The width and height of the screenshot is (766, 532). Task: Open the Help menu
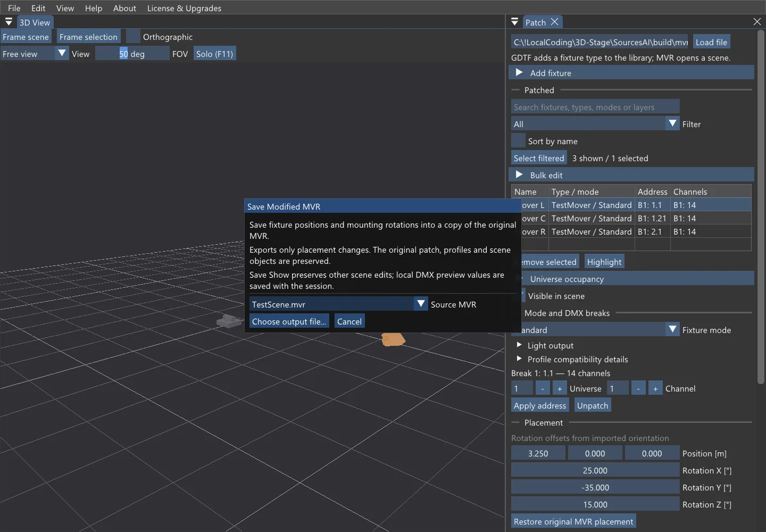pyautogui.click(x=94, y=8)
